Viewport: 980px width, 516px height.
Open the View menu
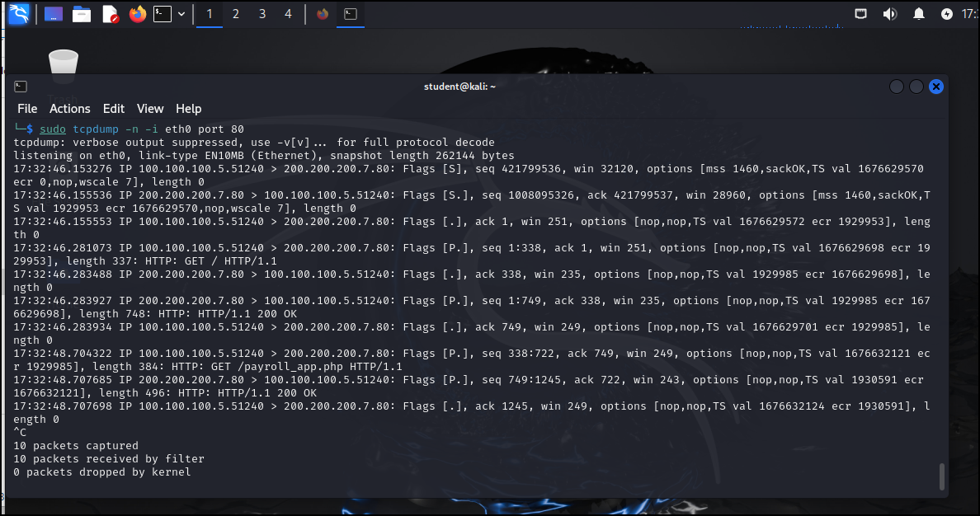(x=150, y=109)
